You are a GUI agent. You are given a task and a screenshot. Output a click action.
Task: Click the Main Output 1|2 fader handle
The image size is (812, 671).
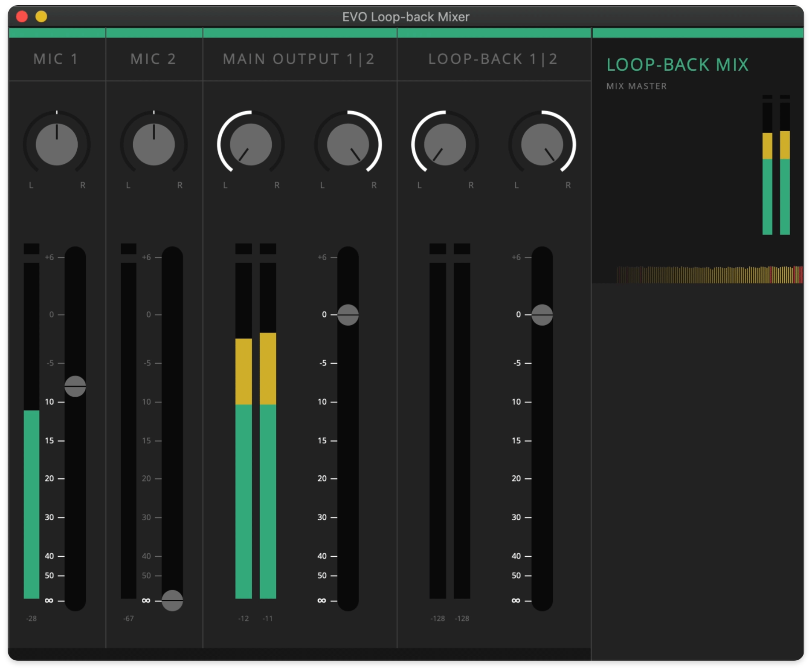pyautogui.click(x=348, y=315)
